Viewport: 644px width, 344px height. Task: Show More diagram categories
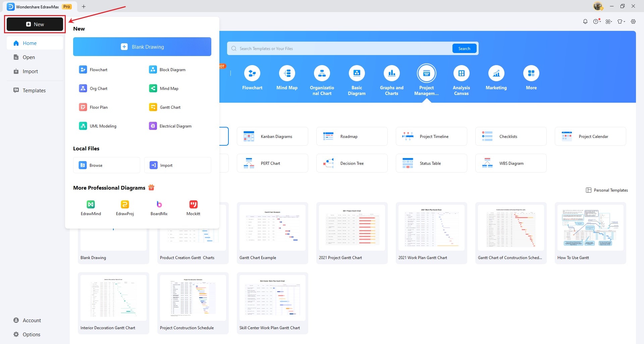531,78
